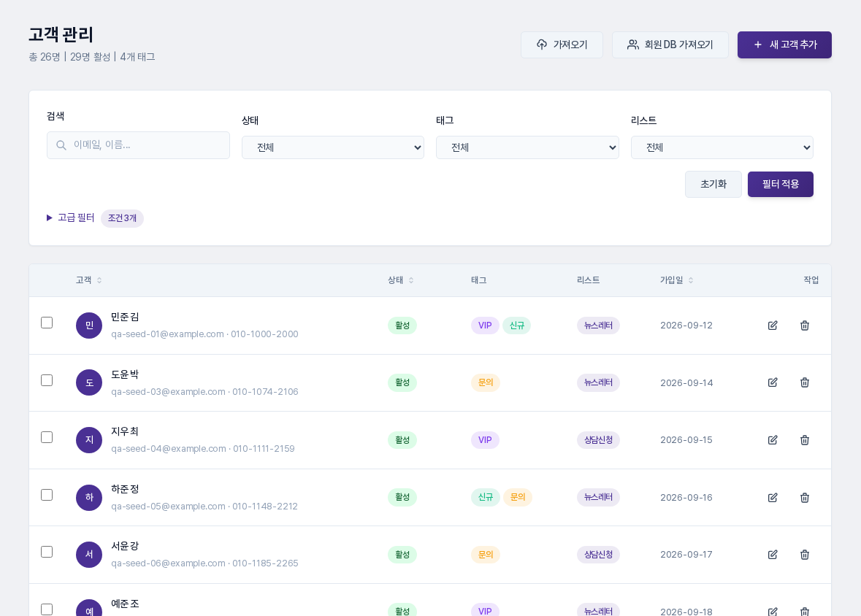Click the 활성 status badge for 서윤 강
The height and width of the screenshot is (616, 861).
point(402,555)
